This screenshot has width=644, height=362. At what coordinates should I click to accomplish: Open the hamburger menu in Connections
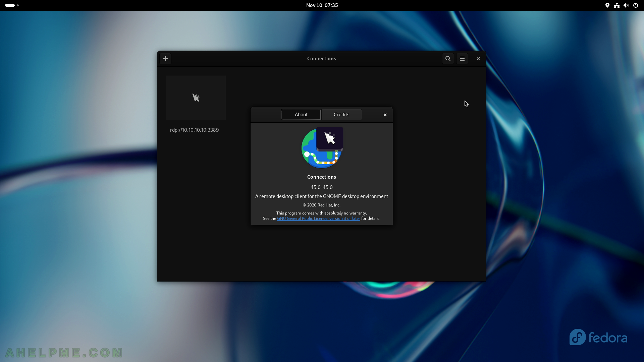462,59
